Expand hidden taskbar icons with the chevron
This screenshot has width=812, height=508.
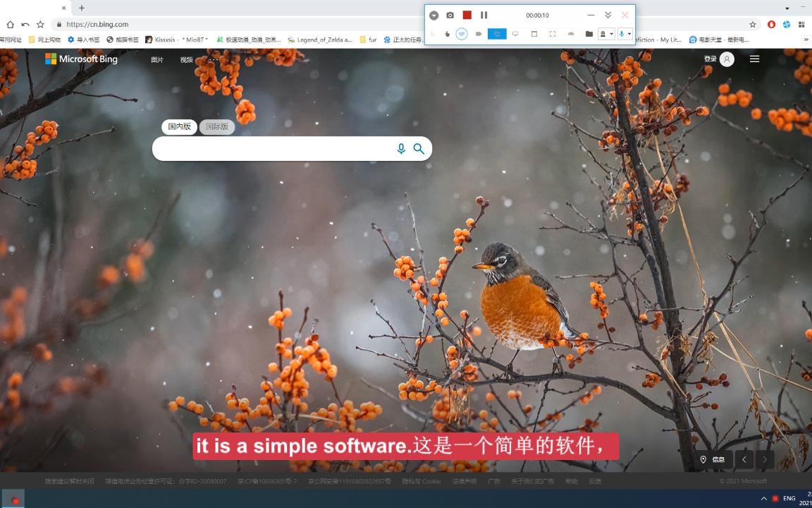[763, 497]
